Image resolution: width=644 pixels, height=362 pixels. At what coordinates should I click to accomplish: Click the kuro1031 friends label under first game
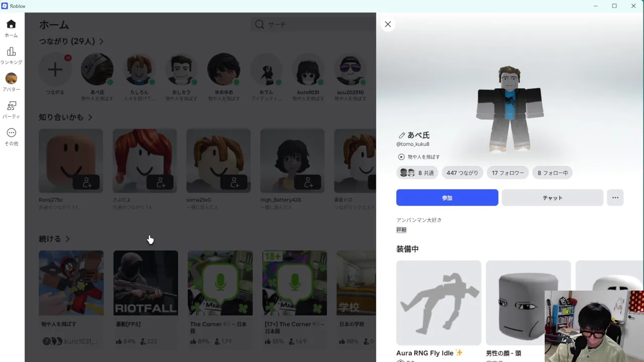click(80, 341)
